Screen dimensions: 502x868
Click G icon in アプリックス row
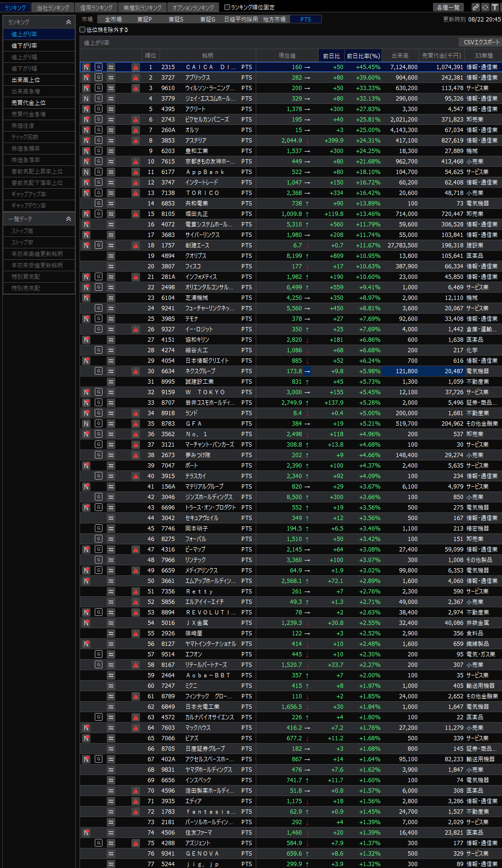[x=99, y=77]
